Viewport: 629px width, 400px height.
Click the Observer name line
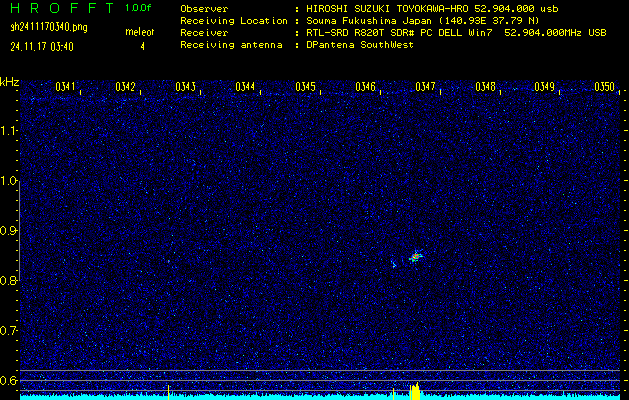(x=392, y=8)
